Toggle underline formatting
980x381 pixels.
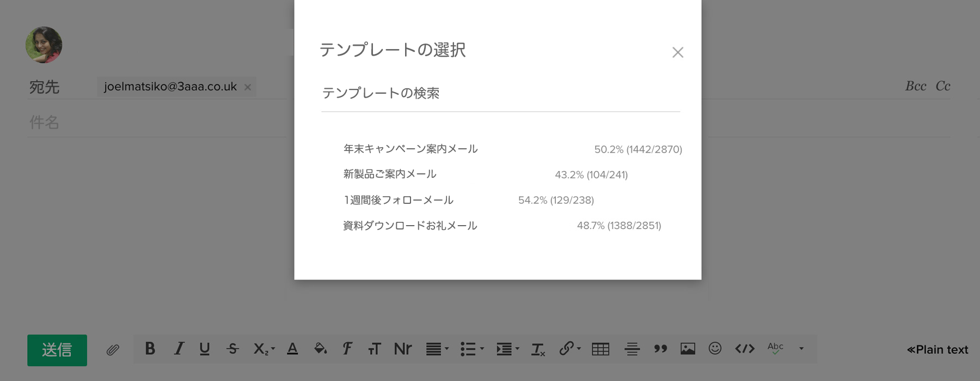tap(205, 349)
